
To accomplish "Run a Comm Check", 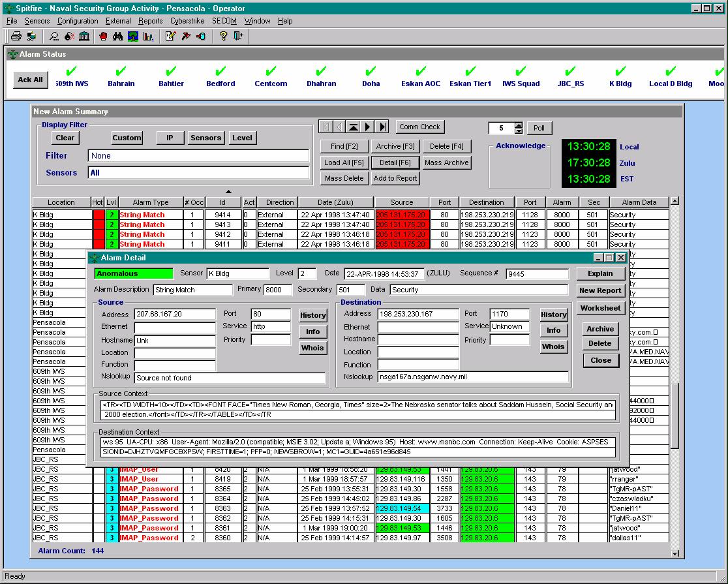I will point(419,127).
